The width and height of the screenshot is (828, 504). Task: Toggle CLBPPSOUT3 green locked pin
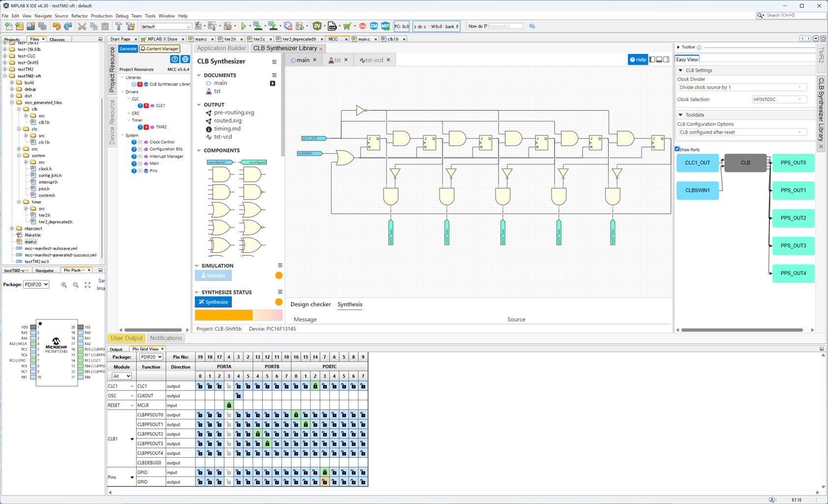pyautogui.click(x=267, y=444)
